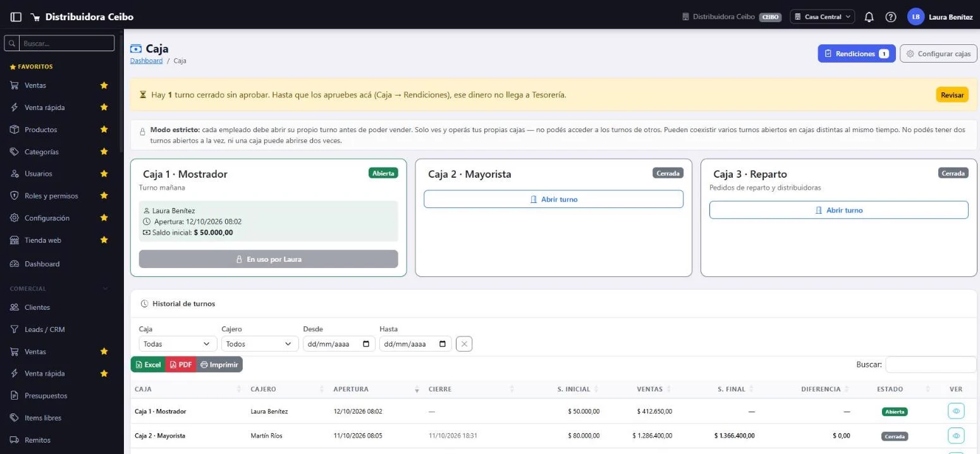Click the Roles y permisos shield icon

(x=15, y=196)
